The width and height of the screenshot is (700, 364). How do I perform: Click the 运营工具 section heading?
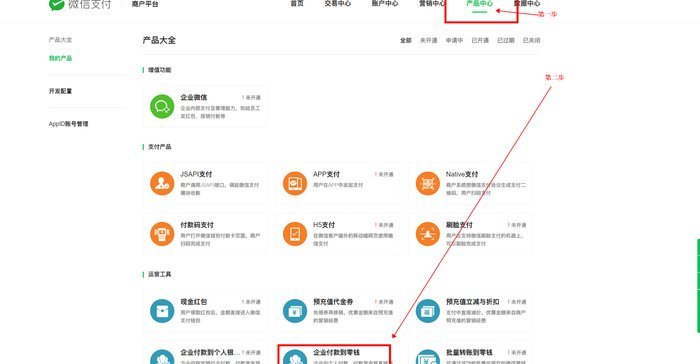pos(159,274)
